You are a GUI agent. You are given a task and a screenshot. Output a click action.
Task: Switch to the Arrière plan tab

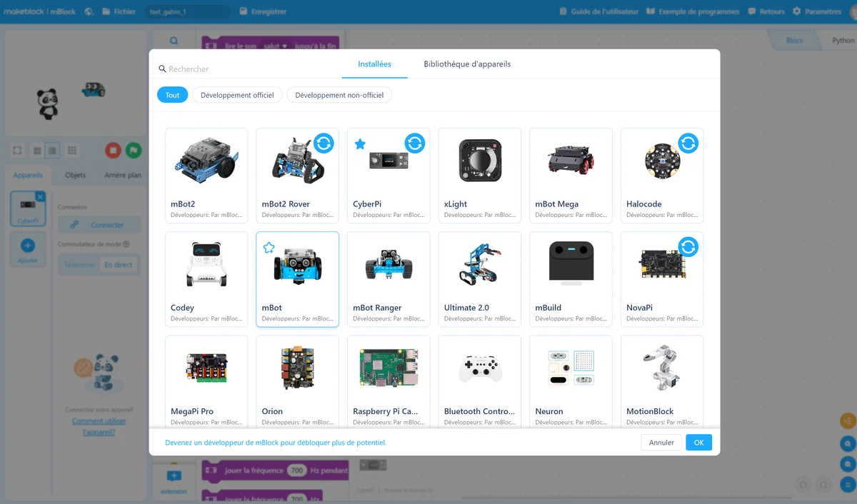pos(123,175)
